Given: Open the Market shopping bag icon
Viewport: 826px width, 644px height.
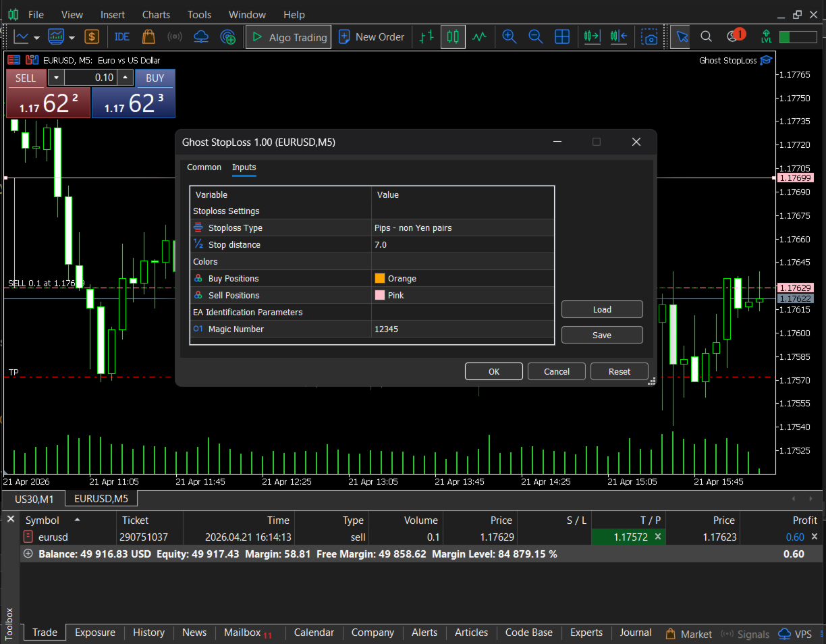Looking at the screenshot, I should click(x=148, y=36).
